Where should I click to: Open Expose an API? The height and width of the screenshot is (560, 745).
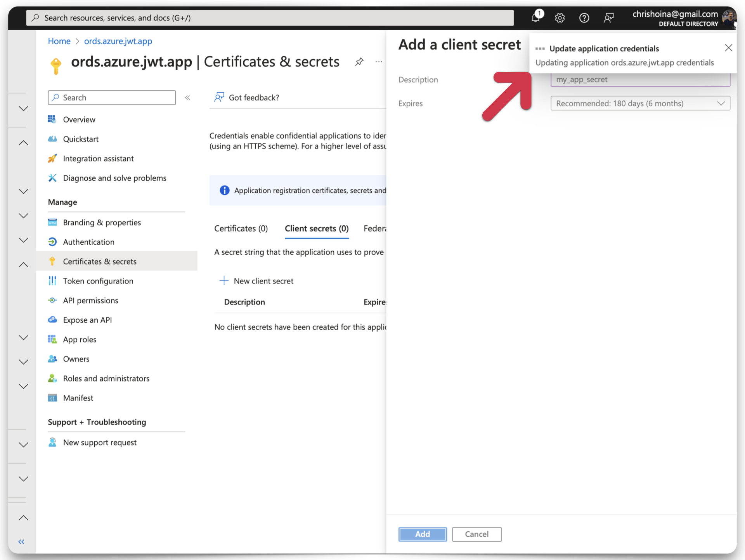pos(87,320)
